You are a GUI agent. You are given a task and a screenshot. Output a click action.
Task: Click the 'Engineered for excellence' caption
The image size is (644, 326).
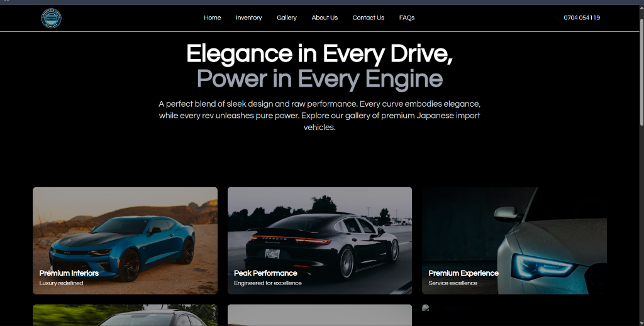click(x=268, y=283)
